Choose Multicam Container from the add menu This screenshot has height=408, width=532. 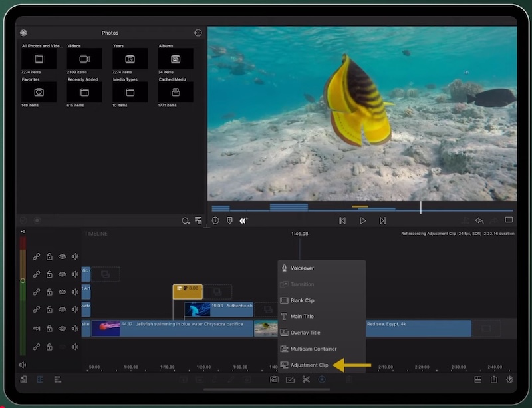coord(322,349)
